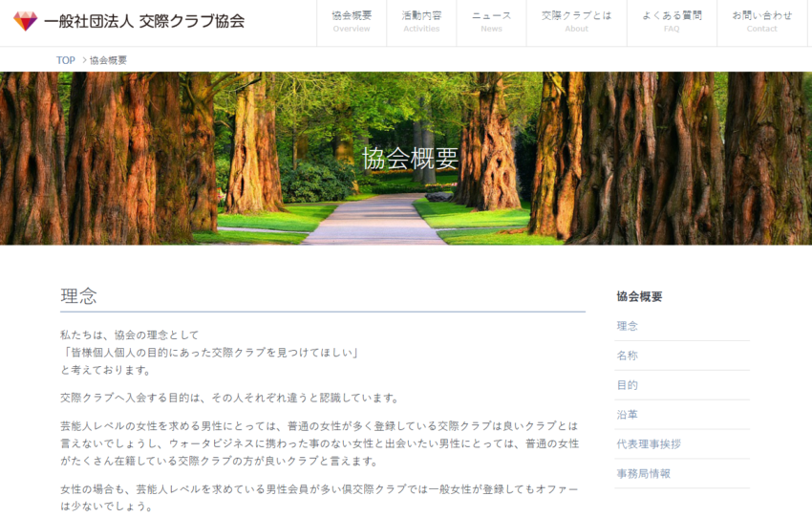Image resolution: width=812 pixels, height=518 pixels.
Task: Jump to 理念 in the sidebar
Action: [627, 326]
